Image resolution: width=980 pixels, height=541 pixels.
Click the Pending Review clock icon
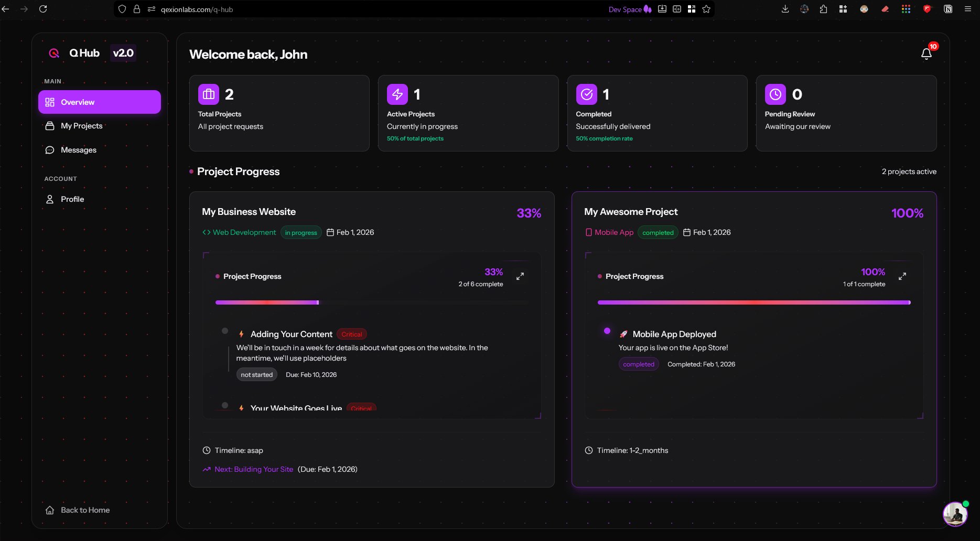776,94
